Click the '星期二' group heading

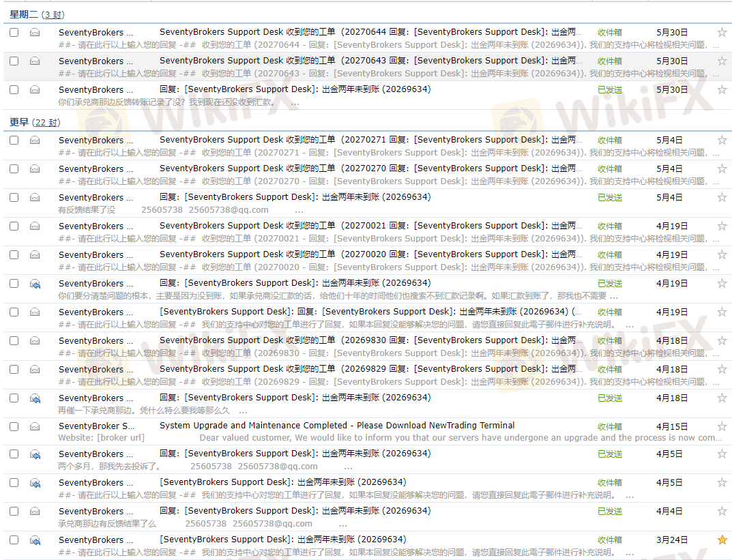[x=24, y=15]
